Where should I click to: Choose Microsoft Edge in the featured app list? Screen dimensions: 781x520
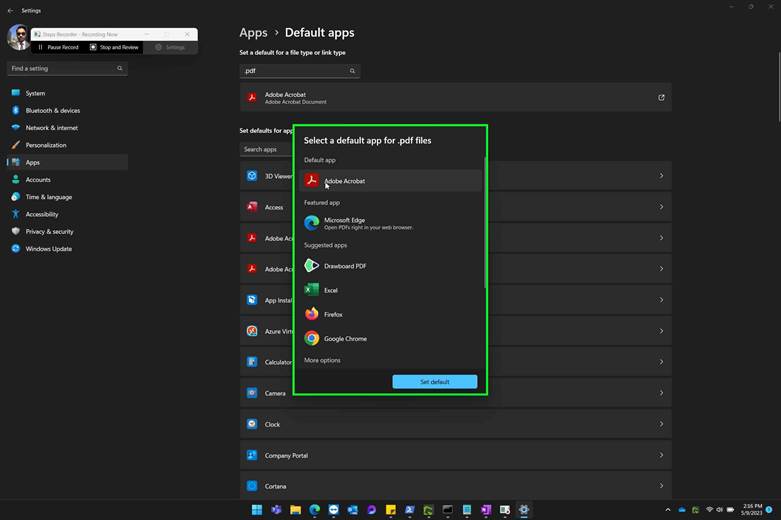pos(391,223)
